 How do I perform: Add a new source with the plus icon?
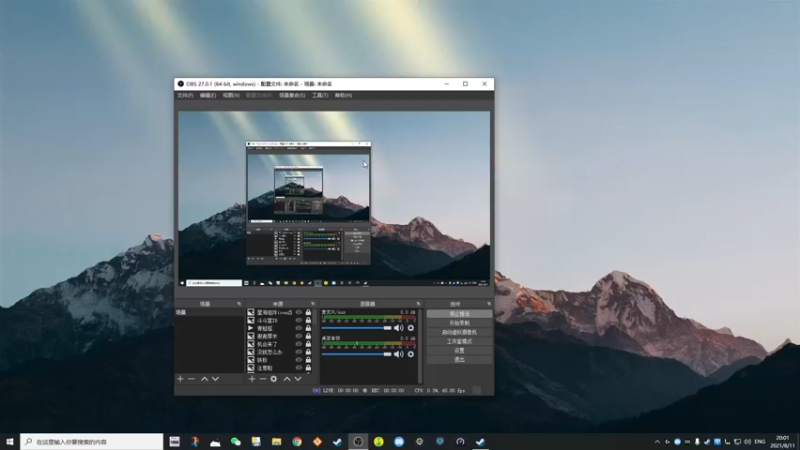(x=252, y=379)
